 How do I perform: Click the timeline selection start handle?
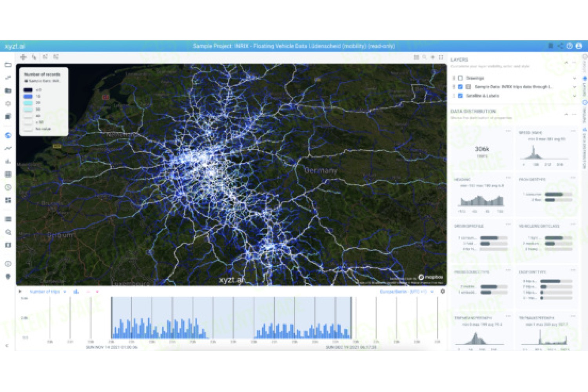[x=111, y=318]
